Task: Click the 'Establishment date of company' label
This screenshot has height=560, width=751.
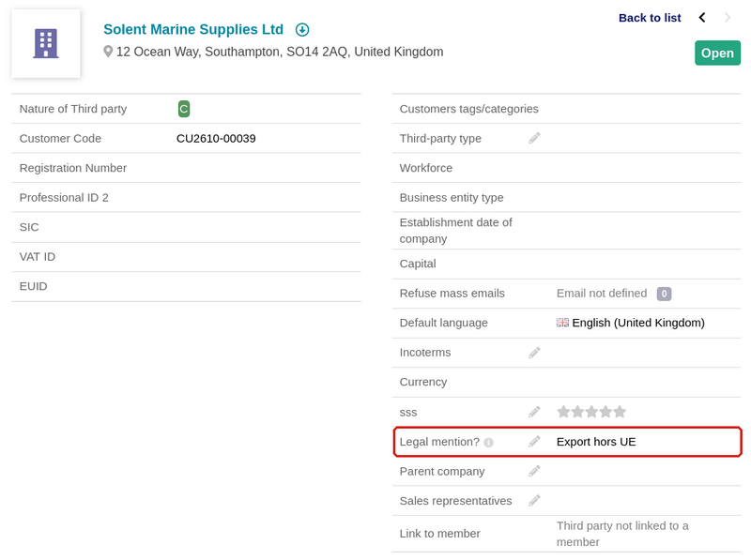Action: click(456, 231)
